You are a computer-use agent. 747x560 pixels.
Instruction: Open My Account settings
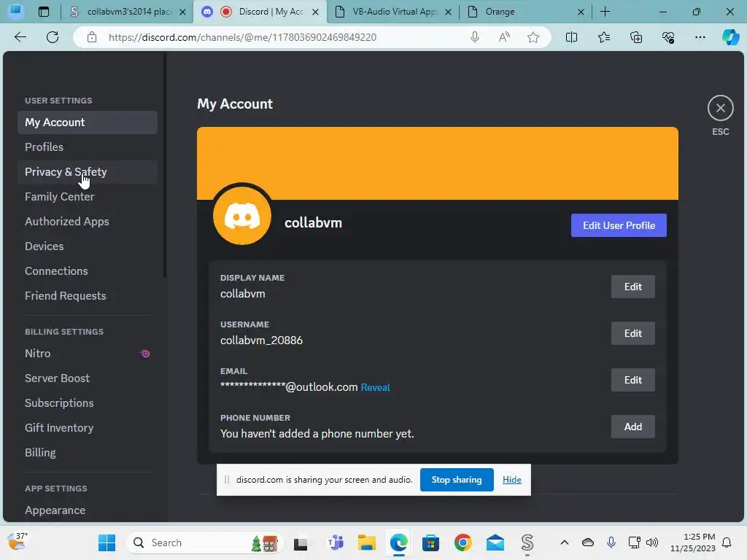pyautogui.click(x=88, y=122)
